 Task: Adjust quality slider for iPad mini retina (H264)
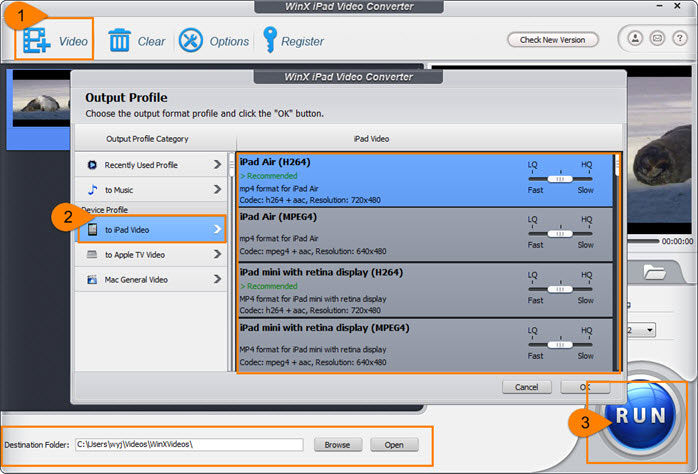point(560,289)
